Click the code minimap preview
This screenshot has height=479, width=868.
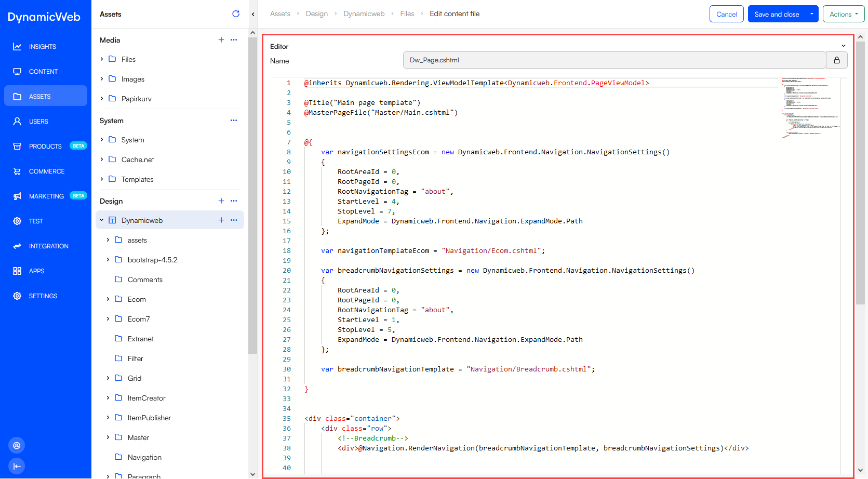810,108
